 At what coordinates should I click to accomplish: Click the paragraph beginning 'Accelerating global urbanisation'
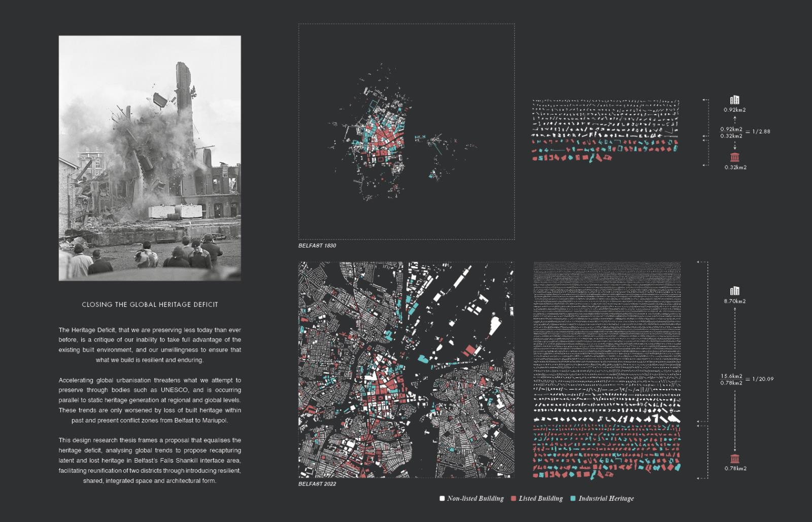pos(150,400)
